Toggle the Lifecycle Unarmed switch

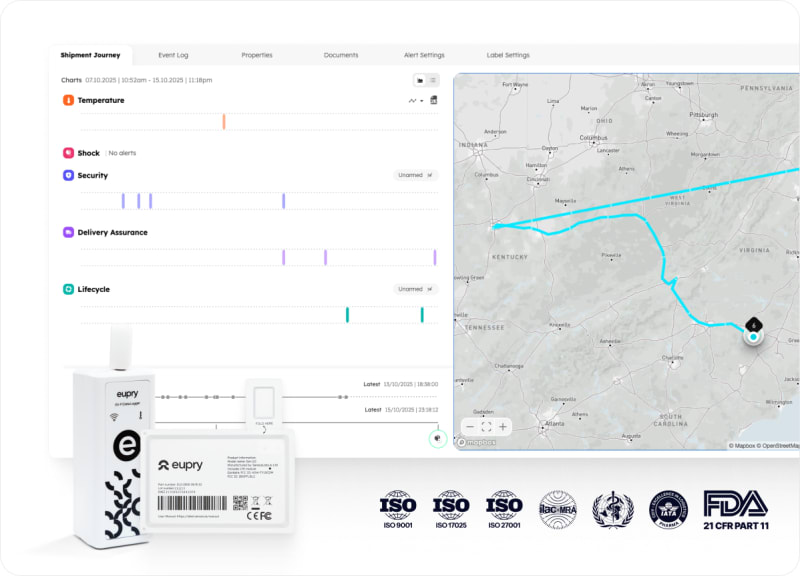(416, 289)
